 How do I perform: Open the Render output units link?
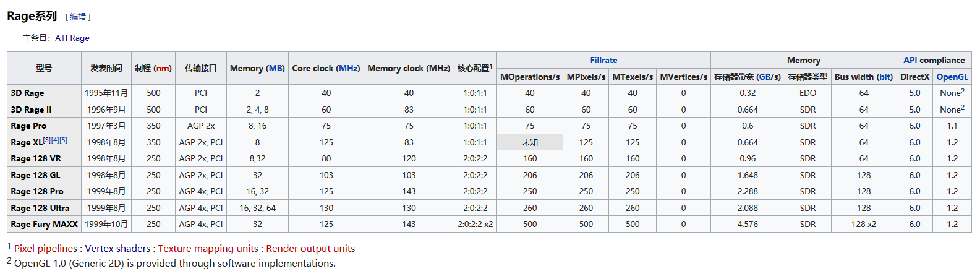[x=310, y=249]
